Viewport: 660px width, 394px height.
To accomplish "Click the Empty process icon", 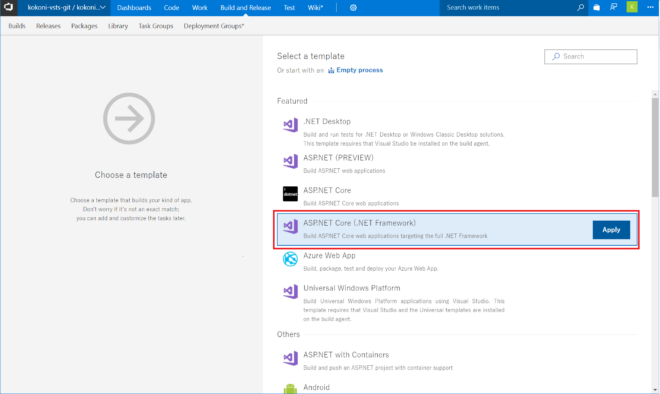I will point(331,70).
